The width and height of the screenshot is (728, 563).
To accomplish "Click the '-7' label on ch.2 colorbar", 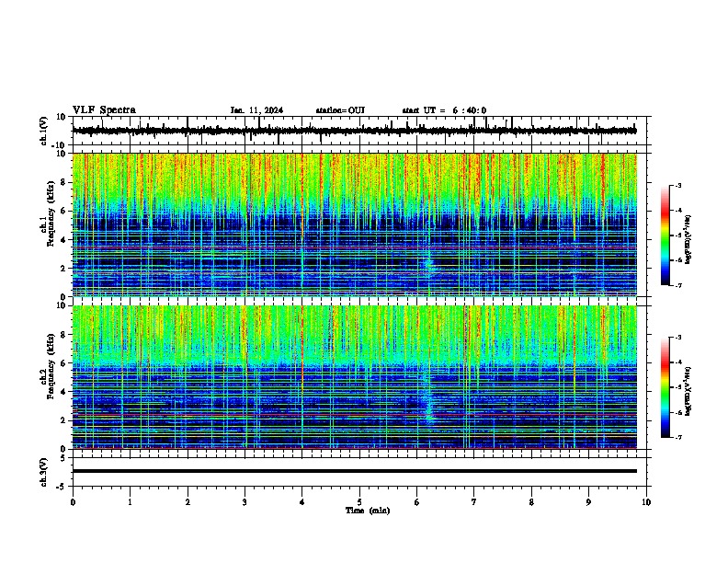I will (x=678, y=438).
